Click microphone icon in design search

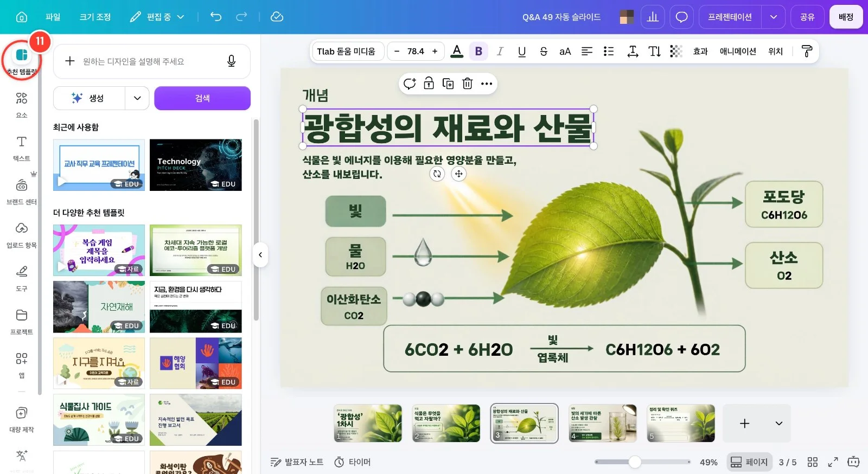pyautogui.click(x=231, y=61)
